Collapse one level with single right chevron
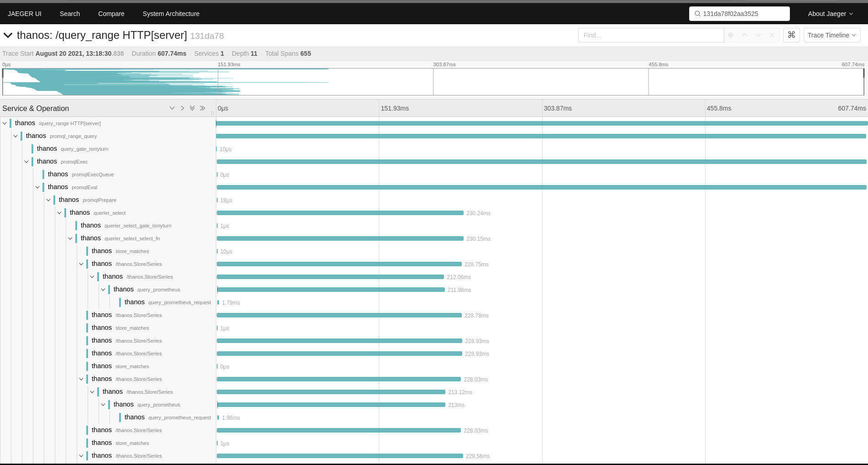The height and width of the screenshot is (465, 868). coord(182,108)
